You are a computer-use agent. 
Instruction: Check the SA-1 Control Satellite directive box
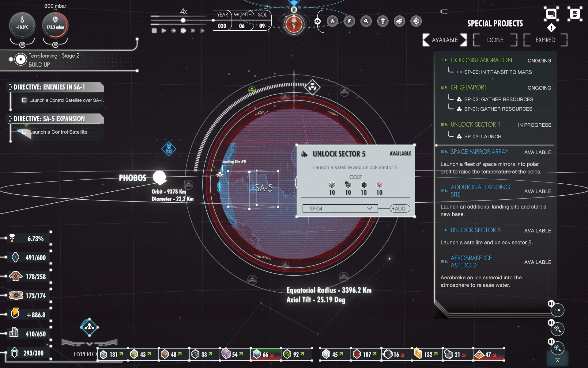(x=24, y=100)
